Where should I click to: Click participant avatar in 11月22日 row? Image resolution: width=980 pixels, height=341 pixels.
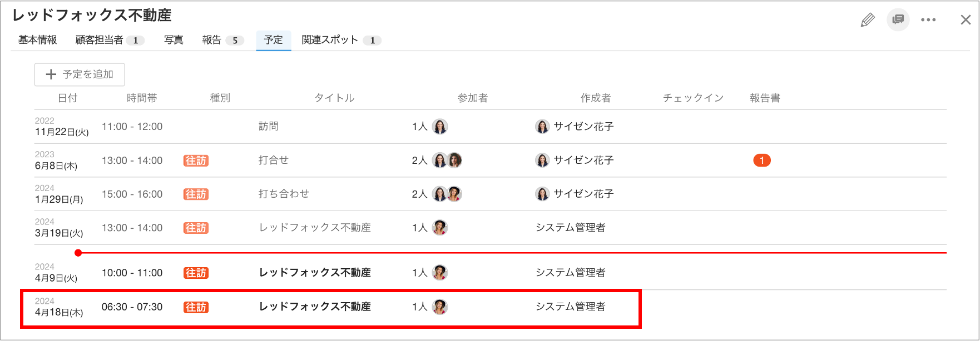click(440, 127)
